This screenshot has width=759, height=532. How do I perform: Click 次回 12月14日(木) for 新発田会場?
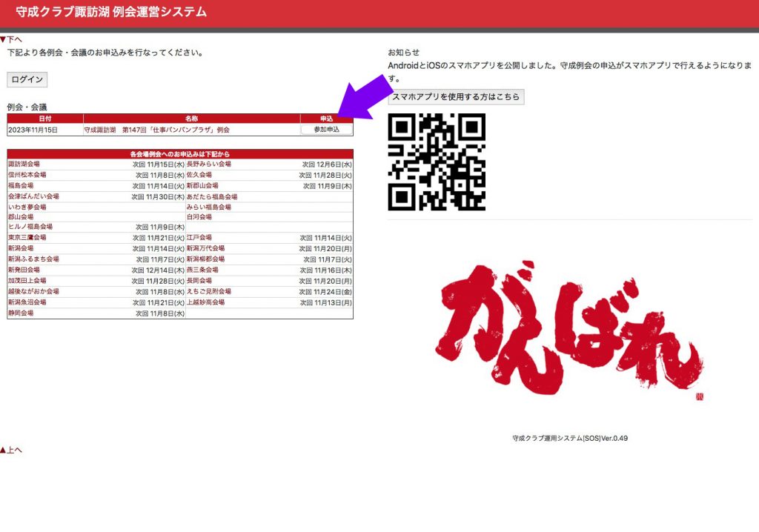coord(159,270)
